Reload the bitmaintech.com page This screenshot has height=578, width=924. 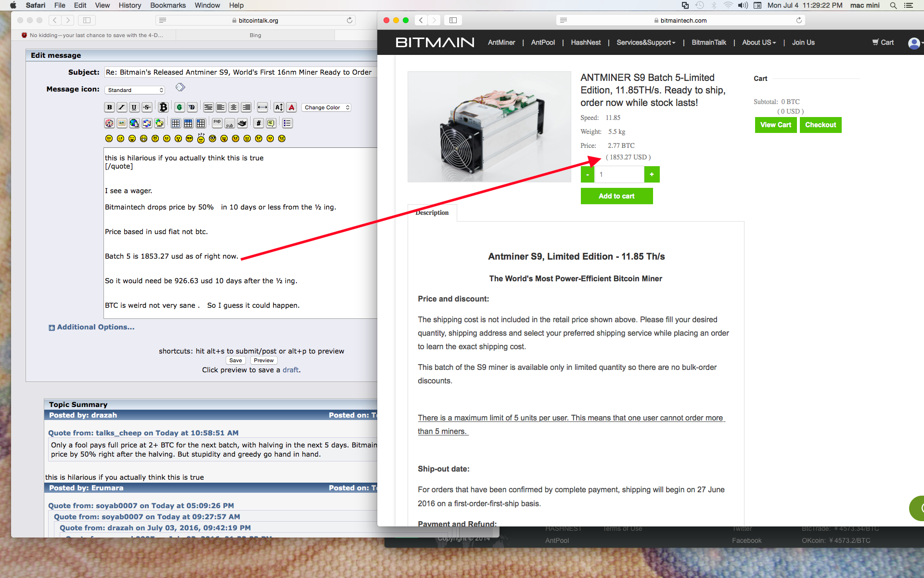799,20
